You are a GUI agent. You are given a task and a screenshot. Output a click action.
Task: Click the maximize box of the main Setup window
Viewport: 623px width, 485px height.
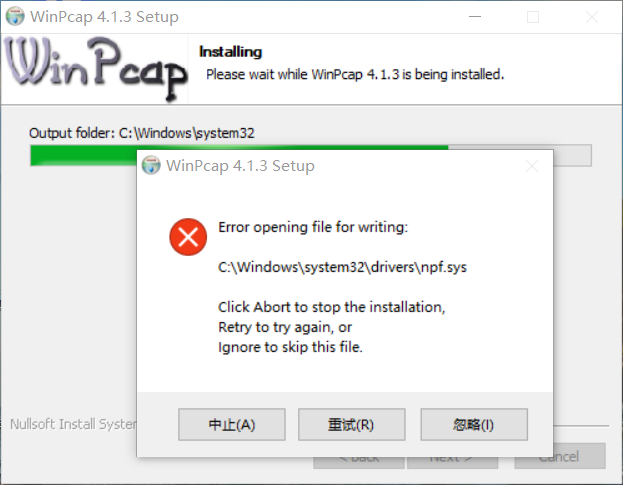533,17
